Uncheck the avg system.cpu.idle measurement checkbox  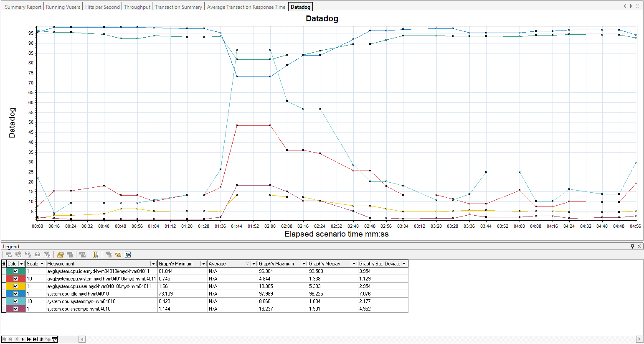point(16,271)
